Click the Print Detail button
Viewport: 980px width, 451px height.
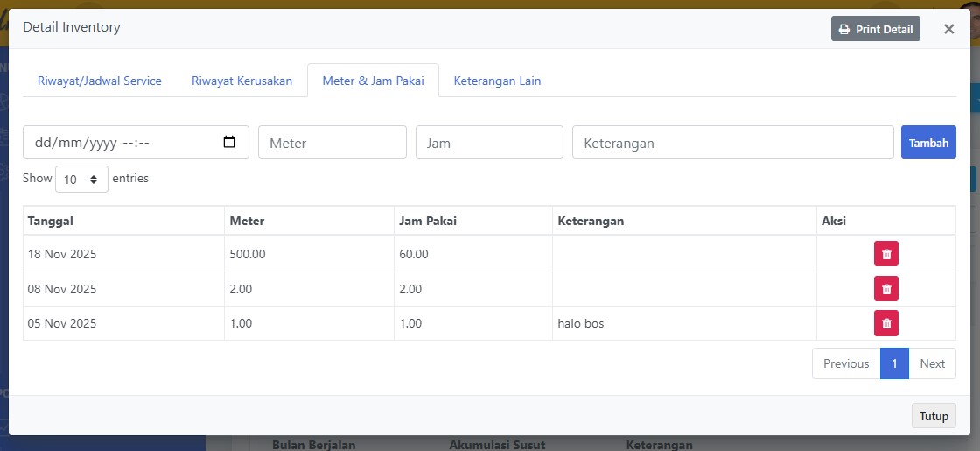(875, 29)
